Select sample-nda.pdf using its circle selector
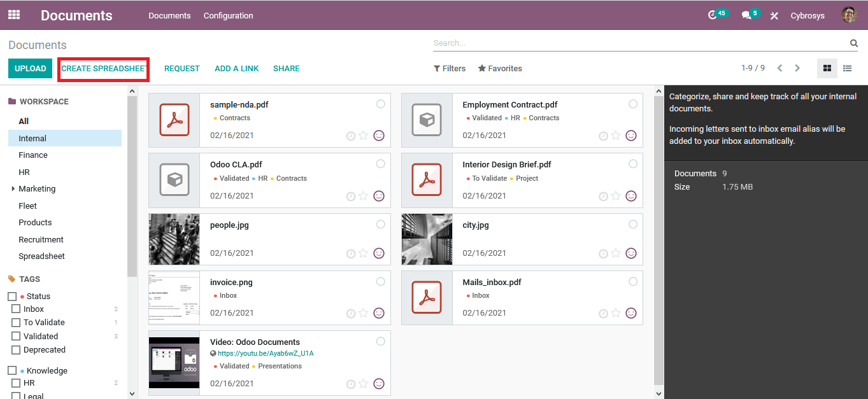The height and width of the screenshot is (399, 868). (x=380, y=104)
